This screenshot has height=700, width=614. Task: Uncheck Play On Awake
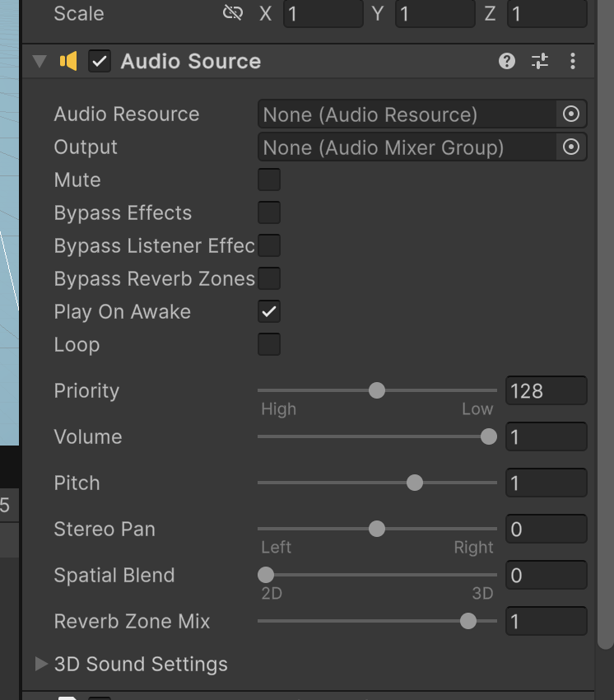point(269,311)
